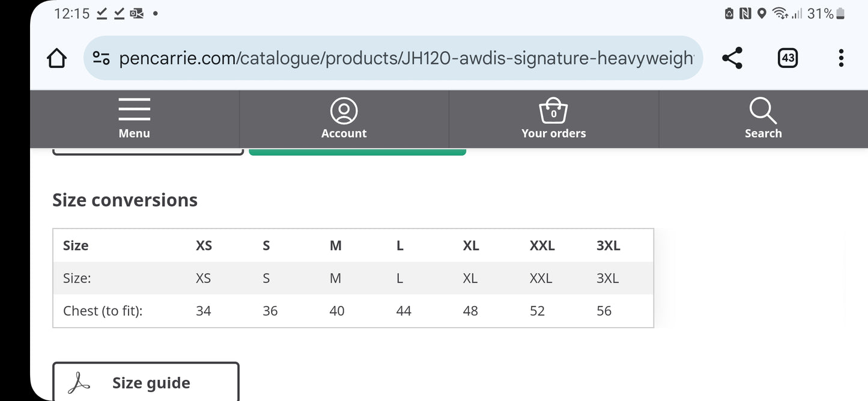Click chest value 44 in size table
Image resolution: width=868 pixels, height=401 pixels.
pos(404,311)
